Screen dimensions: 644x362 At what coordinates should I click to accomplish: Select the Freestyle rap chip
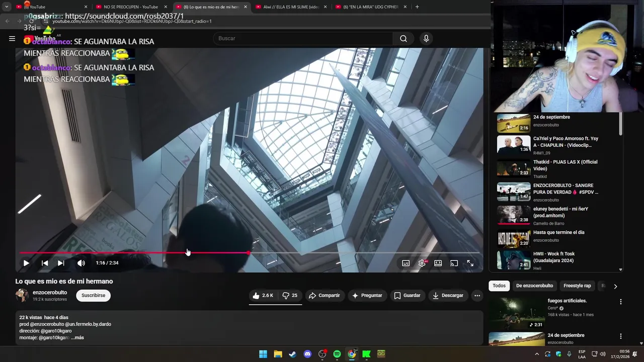point(577,286)
